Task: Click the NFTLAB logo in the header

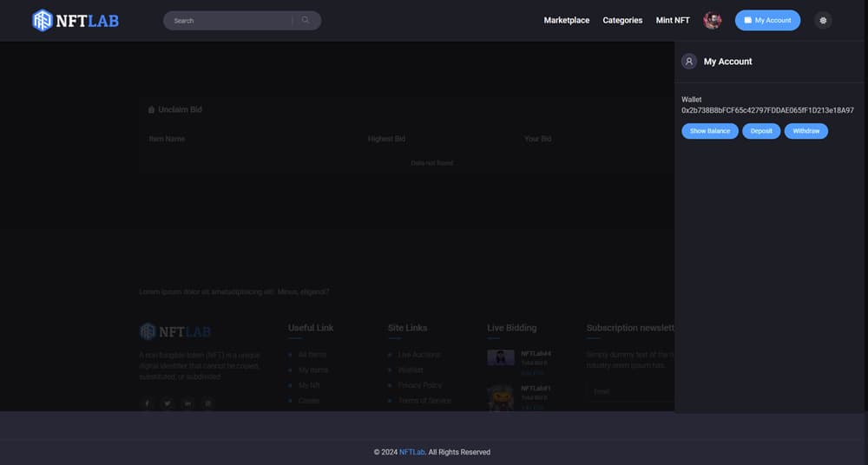Action: (x=76, y=21)
